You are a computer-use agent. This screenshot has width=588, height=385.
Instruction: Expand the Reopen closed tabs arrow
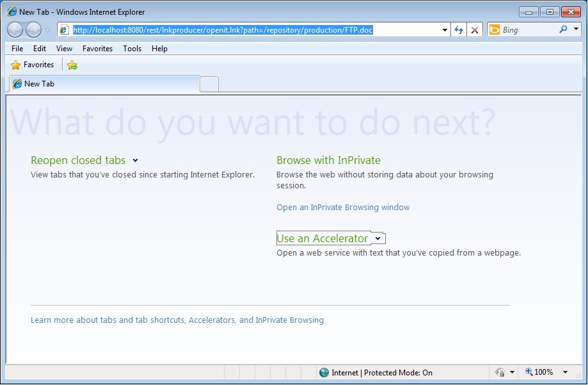(135, 161)
